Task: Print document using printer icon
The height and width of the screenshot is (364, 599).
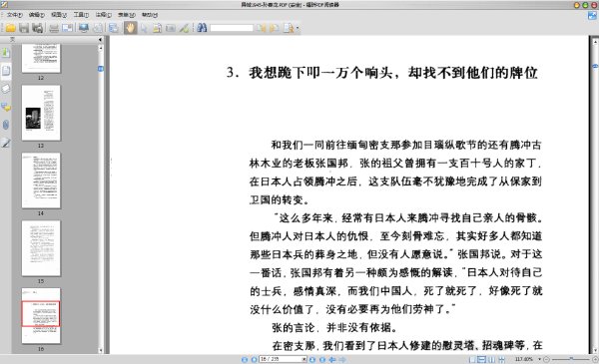Action: [54, 28]
